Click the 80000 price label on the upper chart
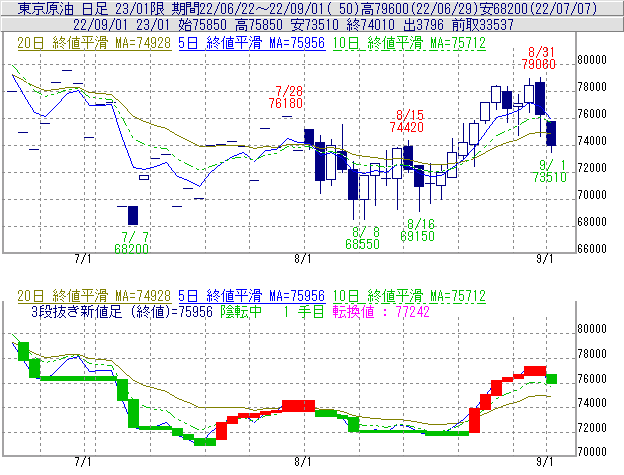This screenshot has width=624, height=475. 592,60
